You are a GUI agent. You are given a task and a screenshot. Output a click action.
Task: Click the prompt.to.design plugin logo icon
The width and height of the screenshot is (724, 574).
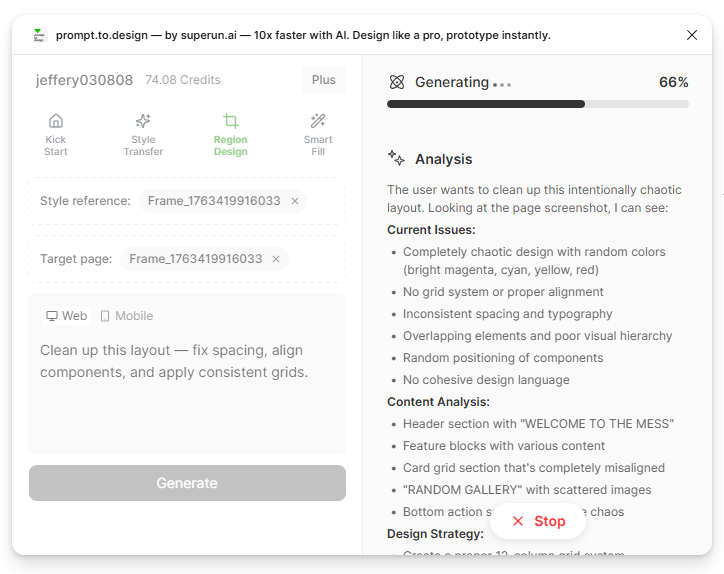(39, 35)
